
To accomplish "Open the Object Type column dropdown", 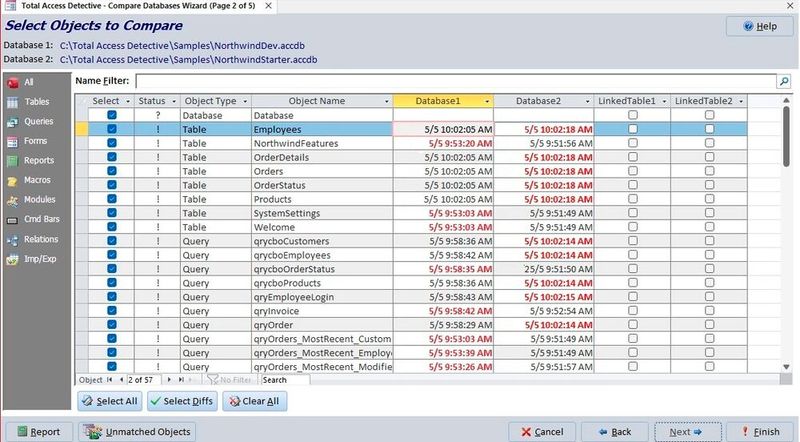I will [x=245, y=101].
